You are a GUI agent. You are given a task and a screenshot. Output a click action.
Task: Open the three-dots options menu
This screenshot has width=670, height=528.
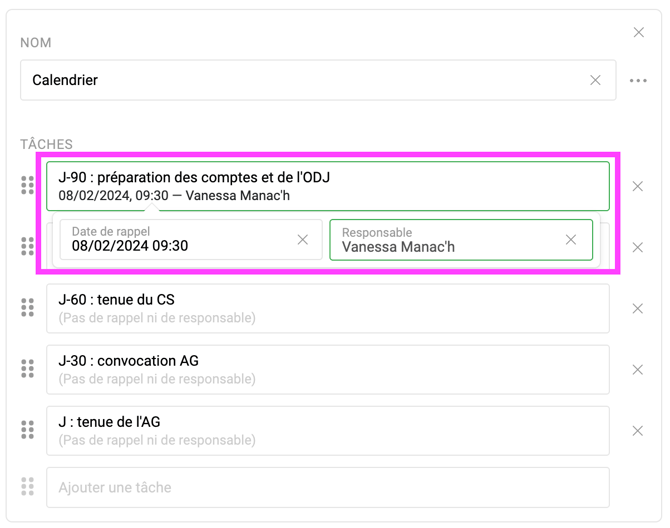coord(638,80)
